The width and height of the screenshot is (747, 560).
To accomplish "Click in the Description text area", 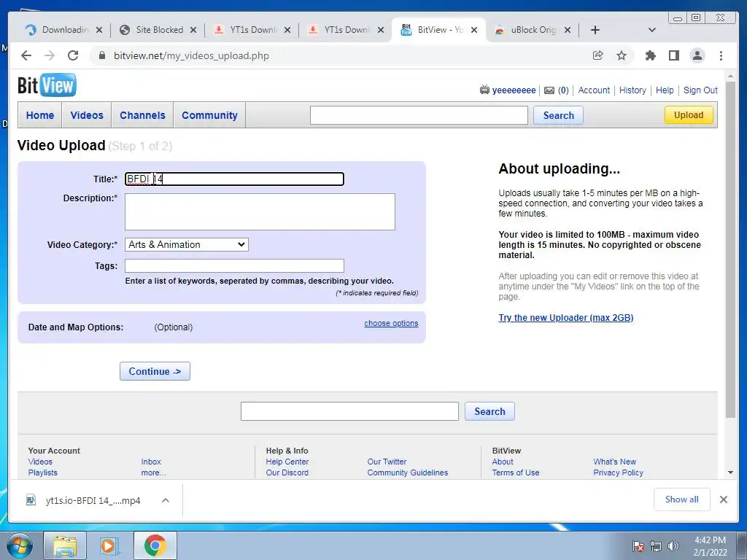I will (x=260, y=212).
